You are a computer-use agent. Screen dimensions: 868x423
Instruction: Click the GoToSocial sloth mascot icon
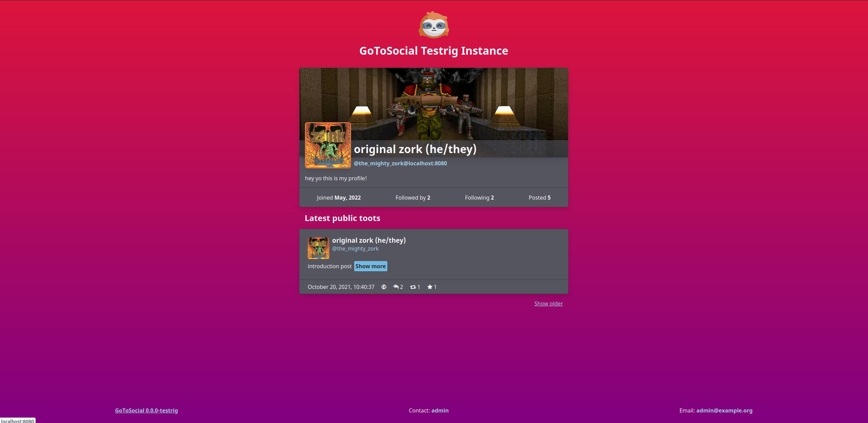pyautogui.click(x=434, y=26)
